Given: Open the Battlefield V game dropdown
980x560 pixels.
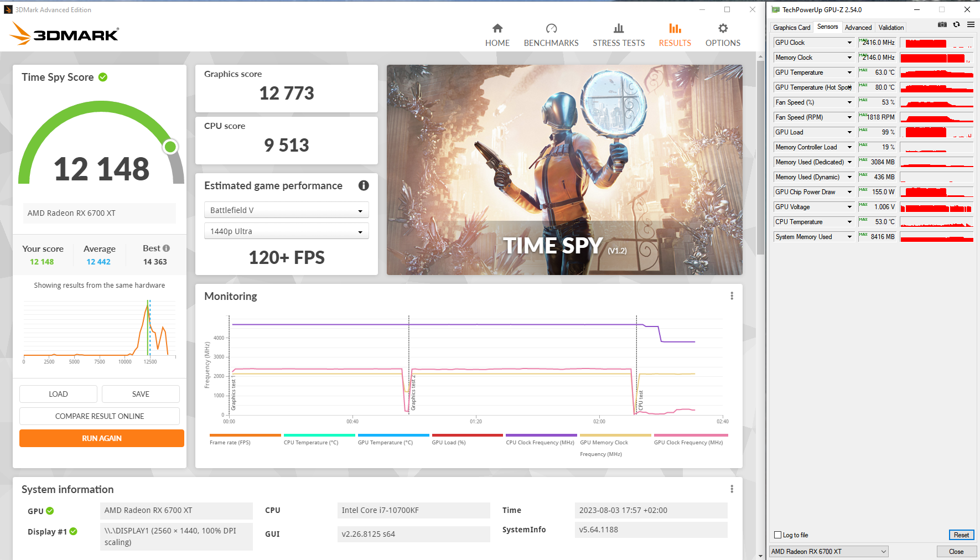Looking at the screenshot, I should (x=286, y=210).
